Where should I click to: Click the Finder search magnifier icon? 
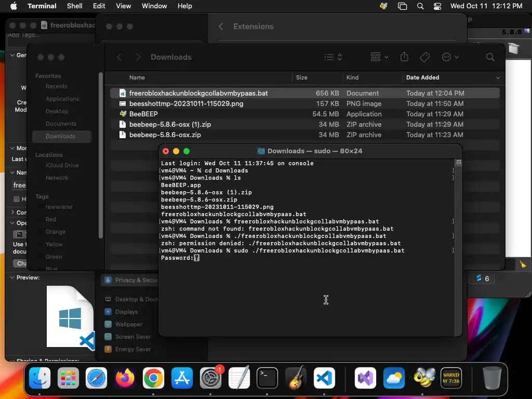click(x=490, y=57)
